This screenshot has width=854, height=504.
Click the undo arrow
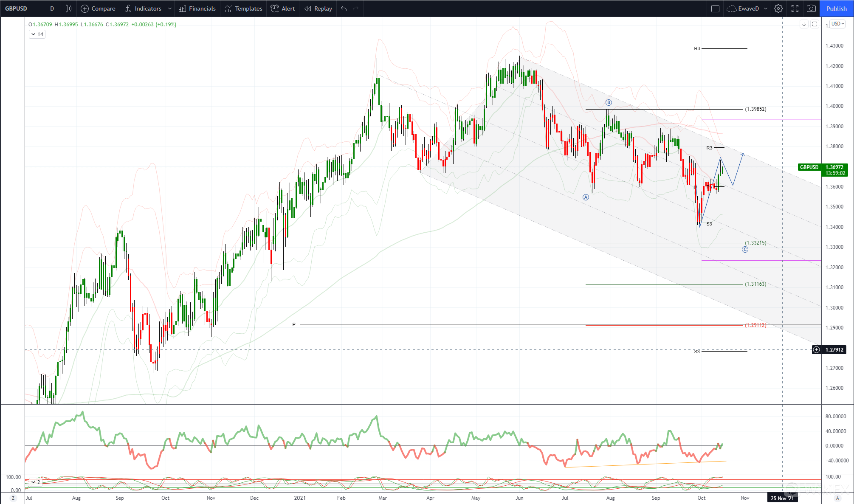[344, 8]
